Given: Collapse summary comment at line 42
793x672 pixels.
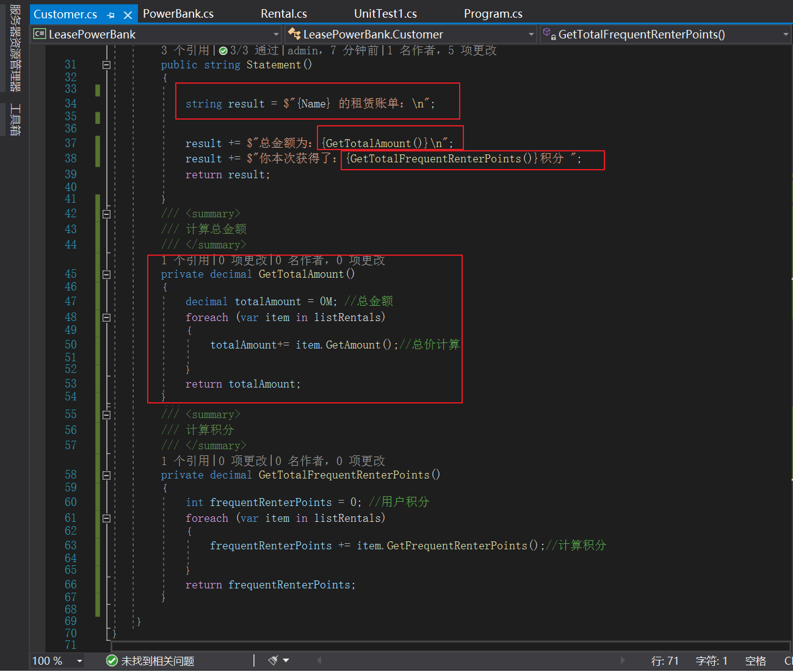Looking at the screenshot, I should click(106, 214).
